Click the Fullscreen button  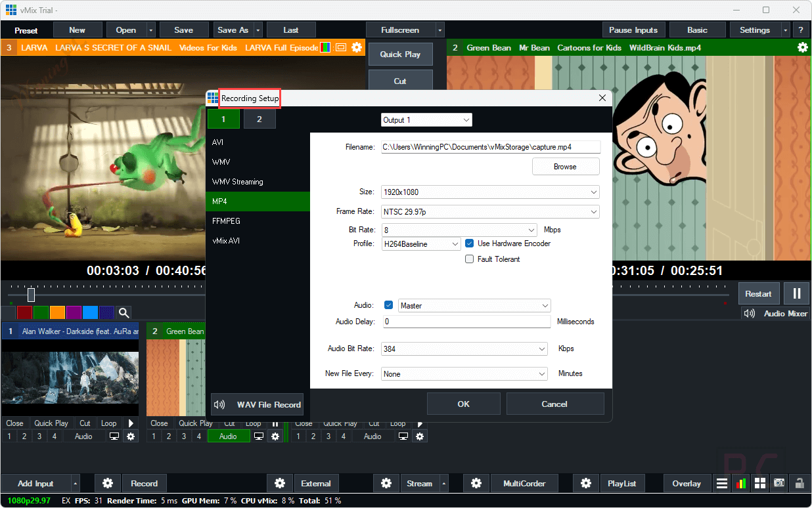point(401,30)
